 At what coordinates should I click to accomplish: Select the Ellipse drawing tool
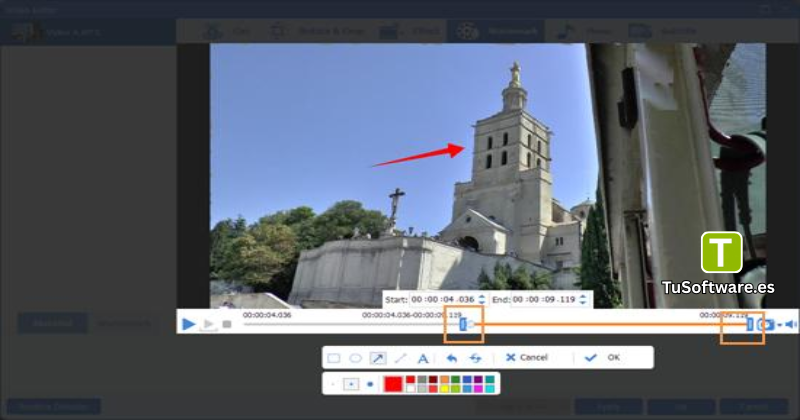355,358
